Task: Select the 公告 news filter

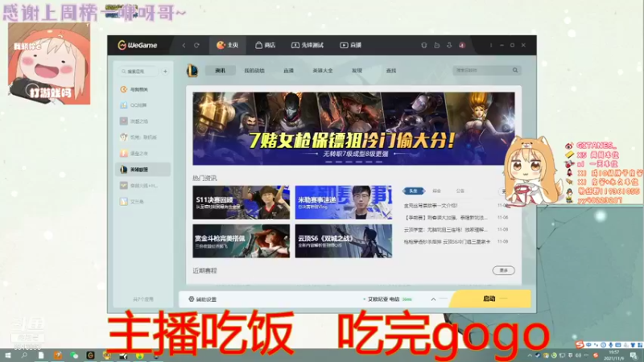Action: [460, 191]
